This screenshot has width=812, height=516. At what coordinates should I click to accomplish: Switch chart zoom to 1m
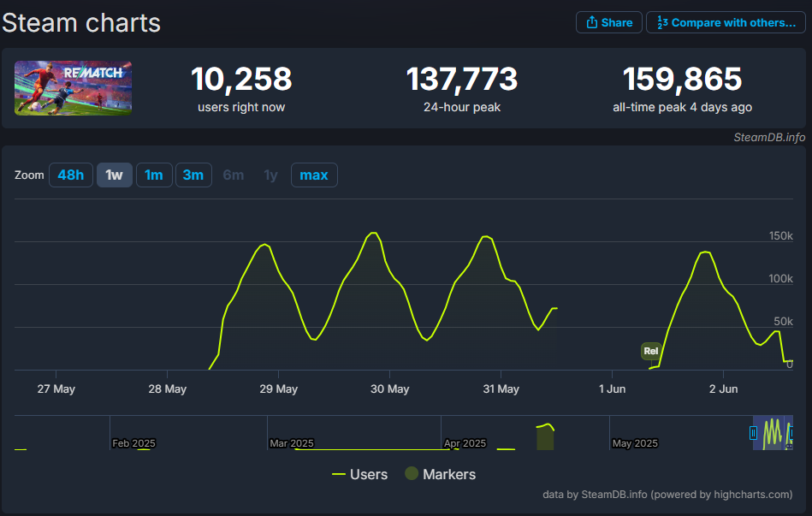[154, 175]
